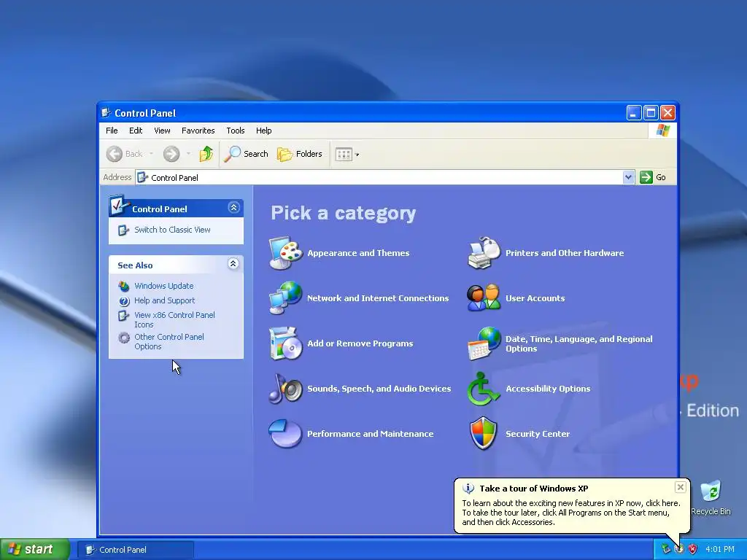This screenshot has height=560, width=747.
Task: Open the Views dropdown arrow
Action: coord(357,155)
